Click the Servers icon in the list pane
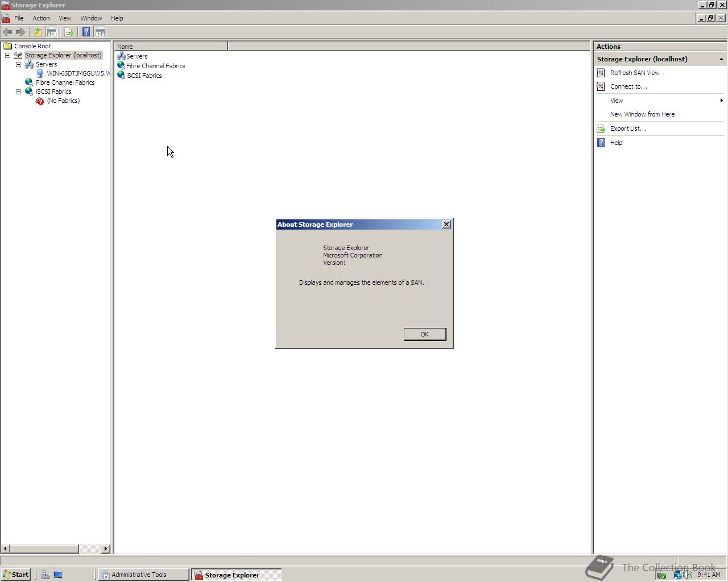The image size is (728, 582). [121, 56]
